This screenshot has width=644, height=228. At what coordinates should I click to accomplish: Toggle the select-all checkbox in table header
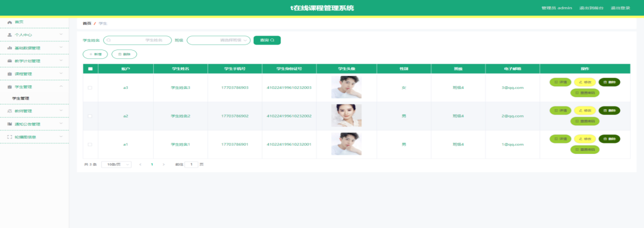click(91, 69)
